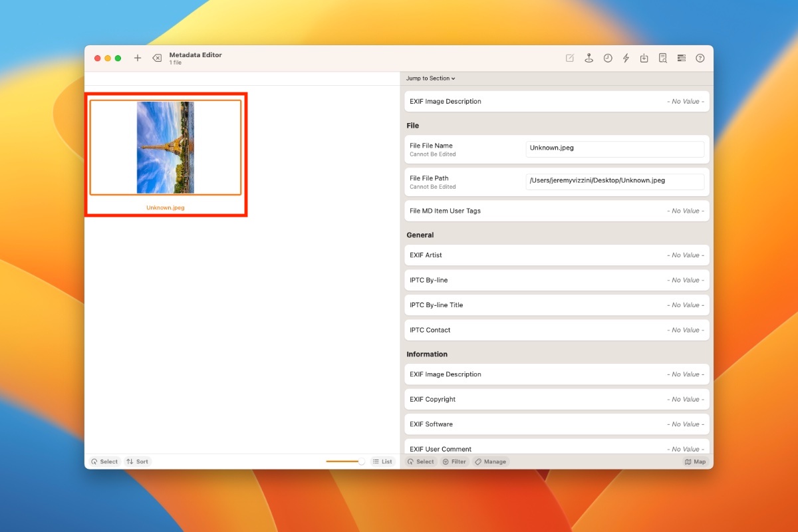Image resolution: width=798 pixels, height=532 pixels.
Task: Click the EXIF Software label
Action: [x=432, y=424]
